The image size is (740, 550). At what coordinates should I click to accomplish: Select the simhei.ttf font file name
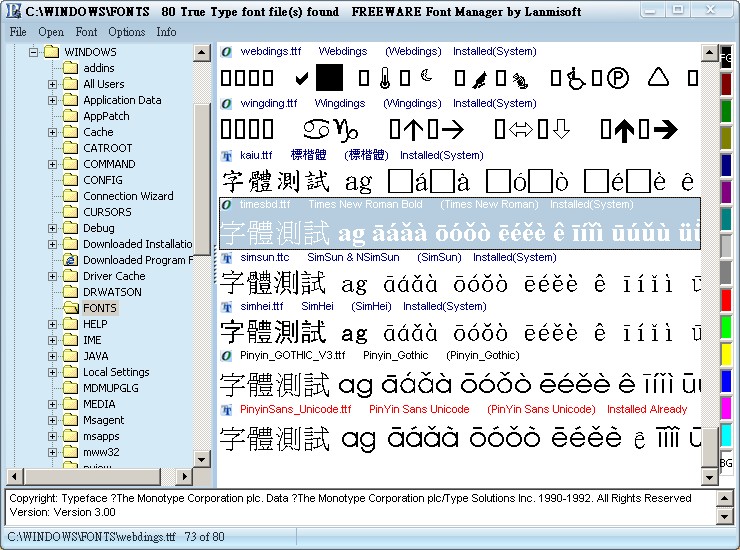coord(261,306)
